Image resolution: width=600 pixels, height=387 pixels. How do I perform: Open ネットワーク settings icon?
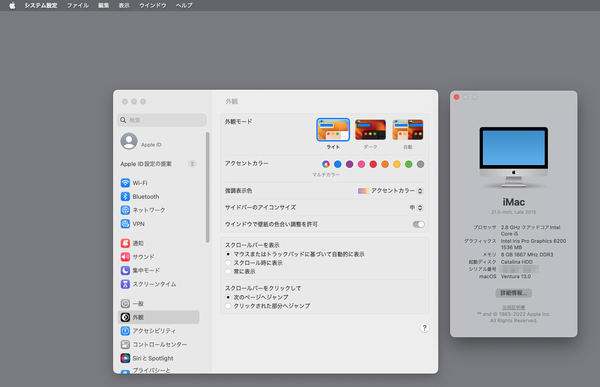coord(125,210)
